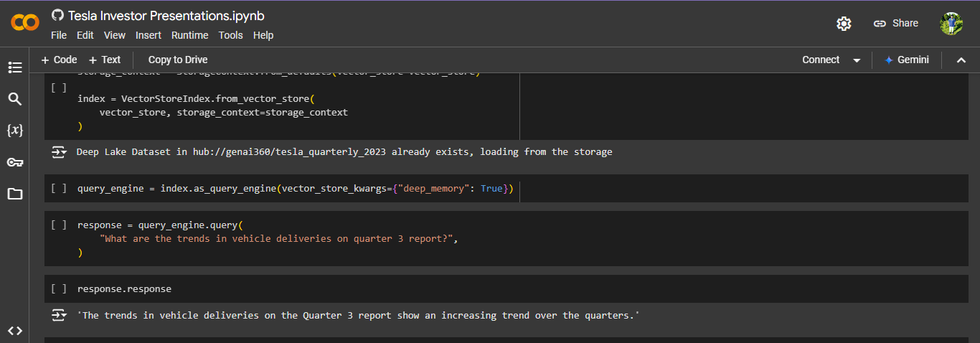Click the notebook title Tesla Investor Presentations.ipynb
Image resolution: width=980 pixels, height=343 pixels.
point(166,15)
